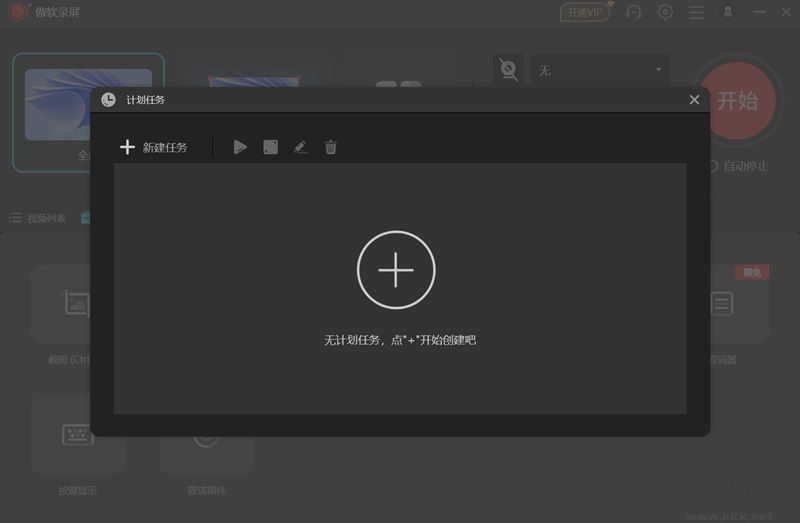This screenshot has width=800, height=523.
Task: Switch to 视频列表 tab
Action: coord(37,218)
